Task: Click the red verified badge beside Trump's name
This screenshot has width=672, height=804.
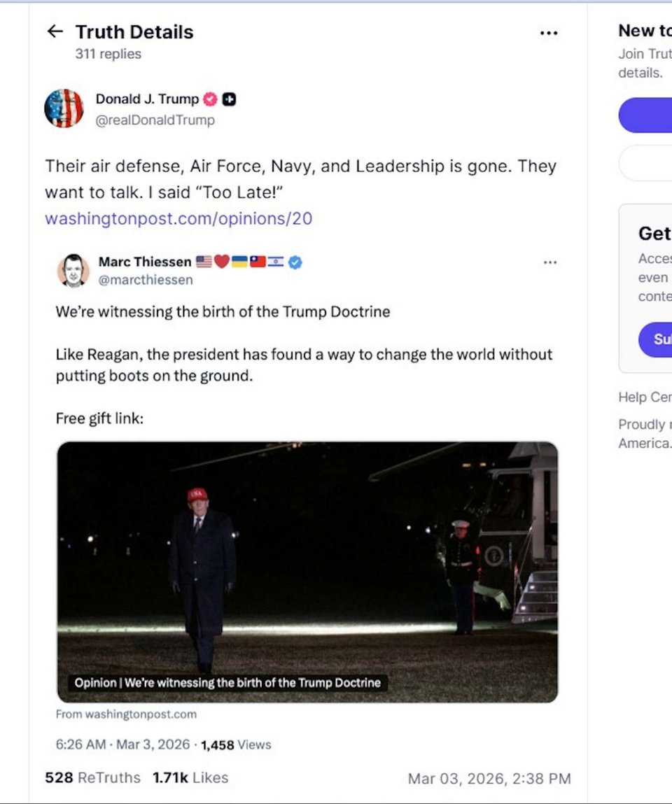Action: [x=210, y=99]
